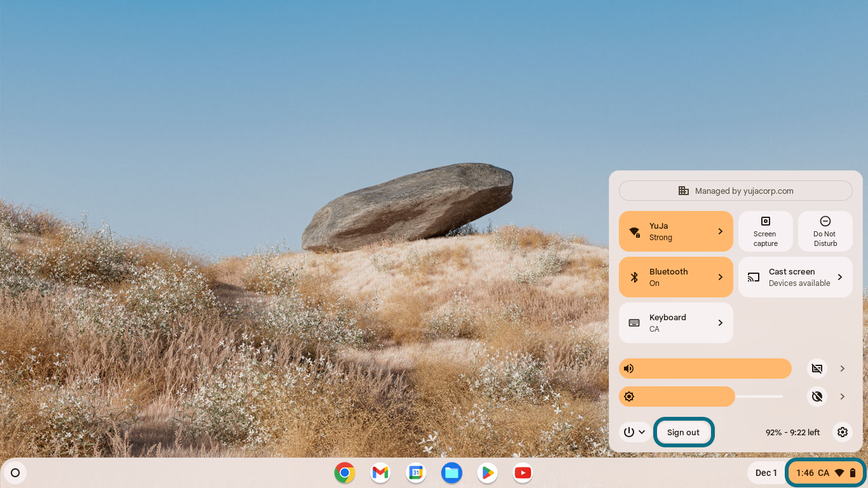868x488 pixels.
Task: Click the Sign out button
Action: 683,432
